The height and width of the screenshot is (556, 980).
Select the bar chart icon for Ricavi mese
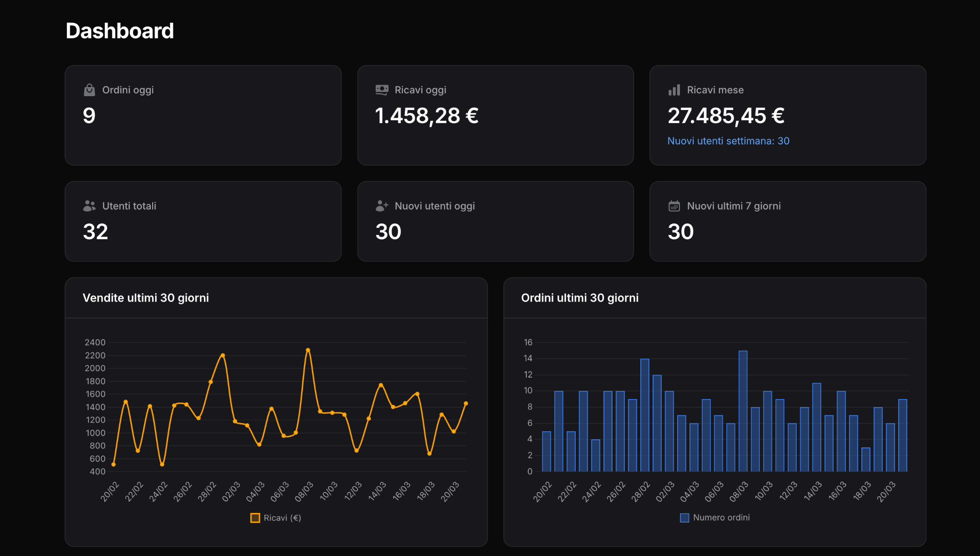point(674,89)
